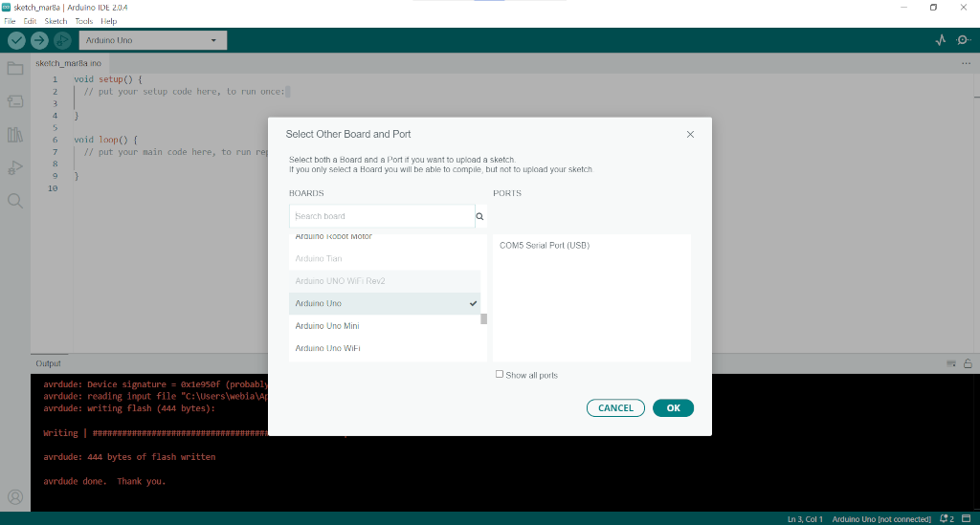This screenshot has width=980, height=525.
Task: Open the Boards Manager sidebar icon
Action: [x=15, y=101]
